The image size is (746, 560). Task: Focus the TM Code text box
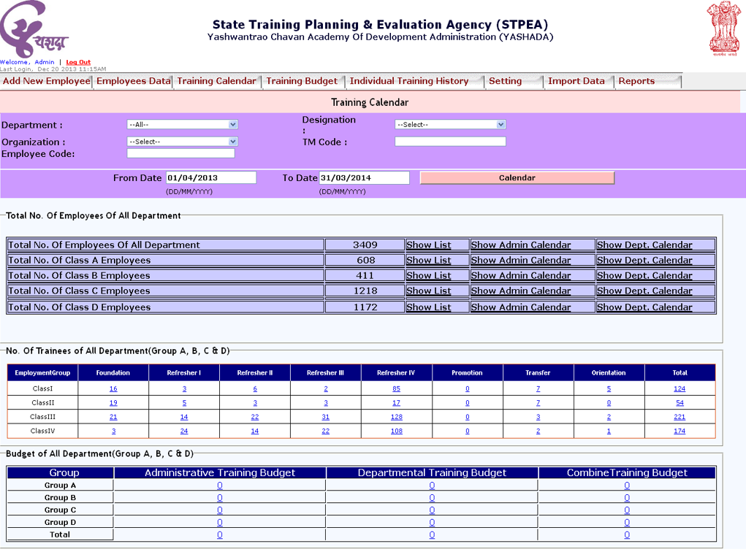450,142
